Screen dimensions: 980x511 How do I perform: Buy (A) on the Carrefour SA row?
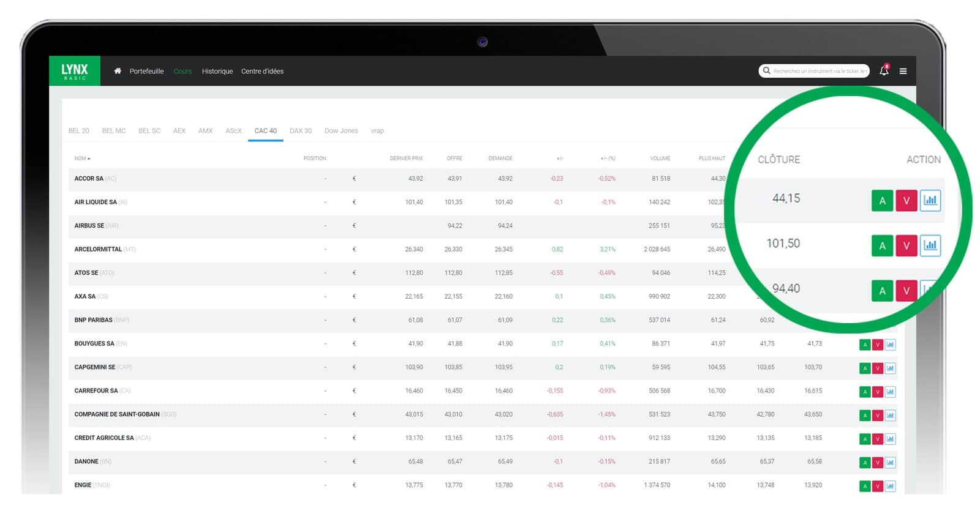(x=865, y=392)
